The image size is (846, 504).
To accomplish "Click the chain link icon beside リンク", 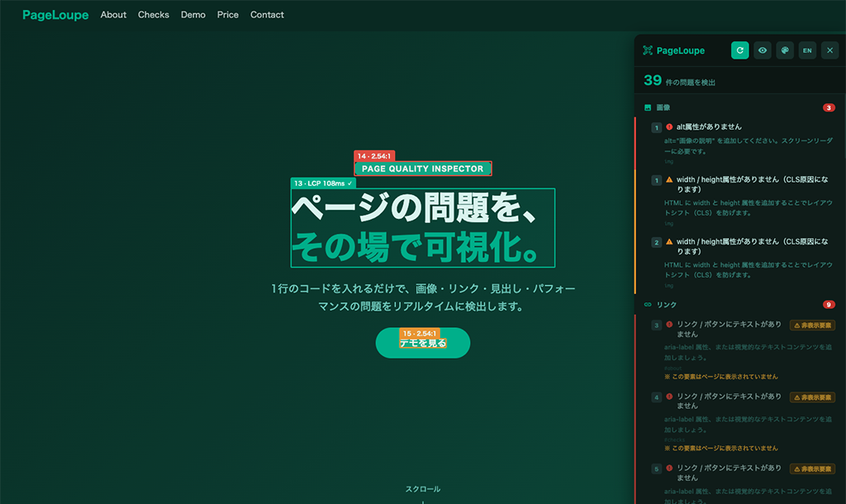I will point(648,304).
